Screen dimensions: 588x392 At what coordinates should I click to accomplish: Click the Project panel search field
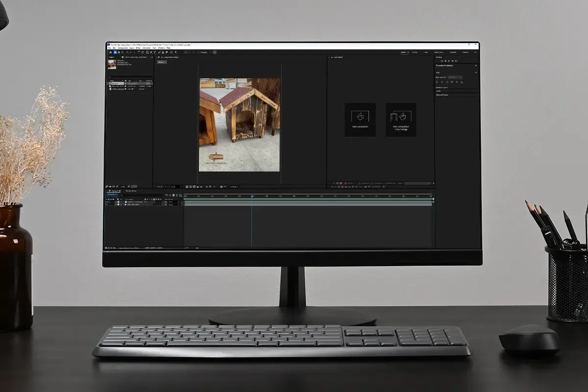pyautogui.click(x=130, y=76)
